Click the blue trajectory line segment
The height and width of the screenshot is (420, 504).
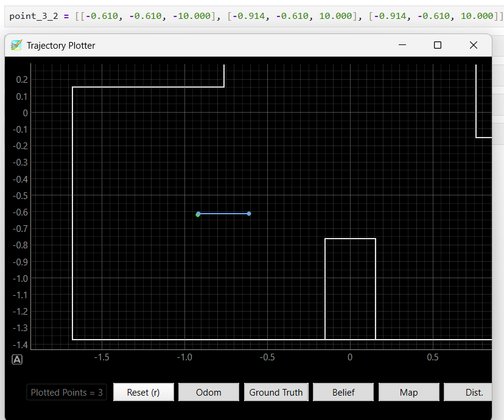224,214
